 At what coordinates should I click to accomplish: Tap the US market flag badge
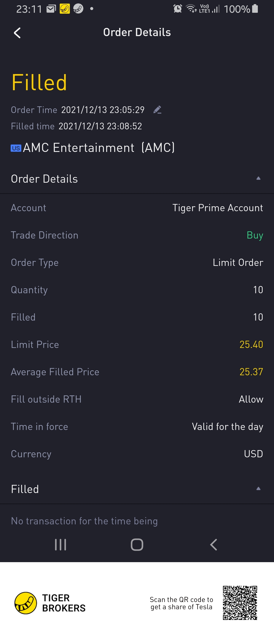click(x=16, y=148)
